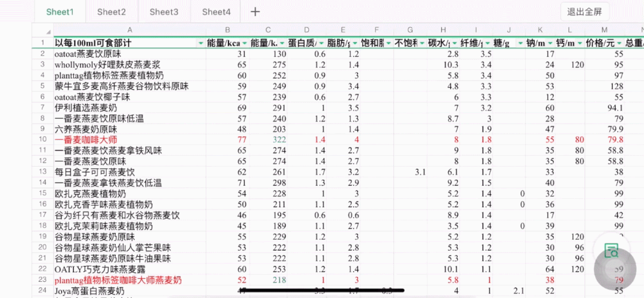Image resolution: width=644 pixels, height=298 pixels.
Task: Select red cell 一番麦咖啡大师
Action: (129, 140)
